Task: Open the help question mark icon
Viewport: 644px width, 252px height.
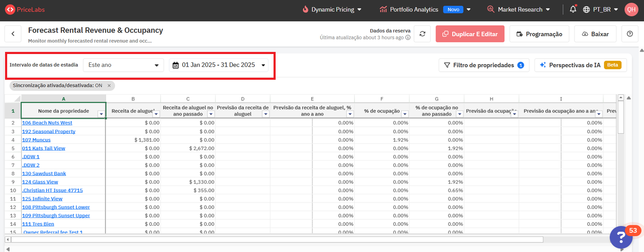Action: click(630, 34)
